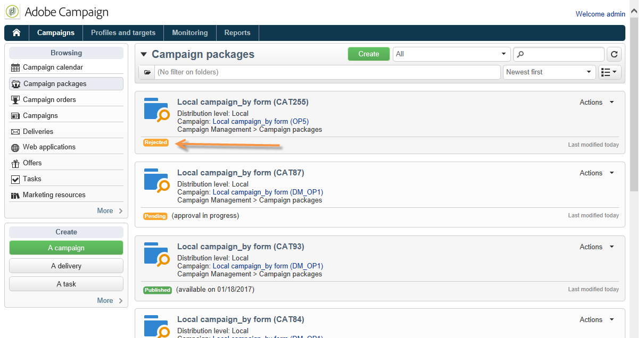644x338 pixels.
Task: Open package title CAT84
Action: [x=241, y=319]
